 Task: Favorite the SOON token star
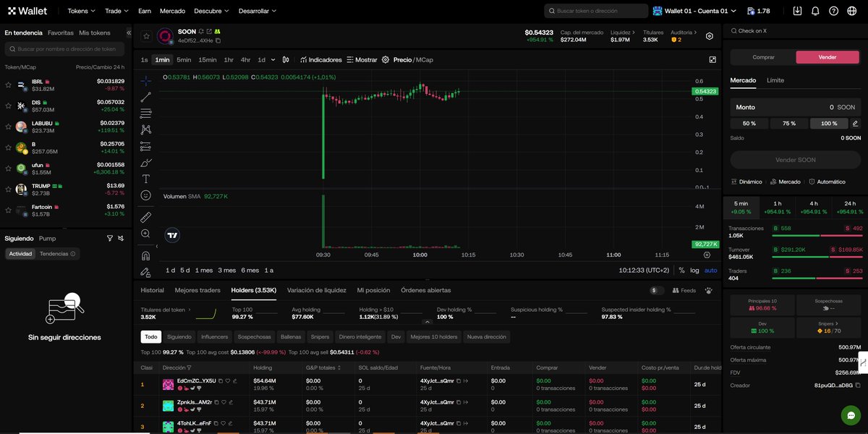pyautogui.click(x=146, y=35)
